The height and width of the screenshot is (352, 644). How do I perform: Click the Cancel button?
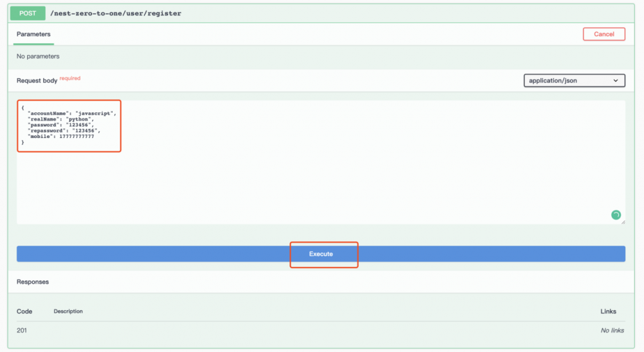(604, 34)
